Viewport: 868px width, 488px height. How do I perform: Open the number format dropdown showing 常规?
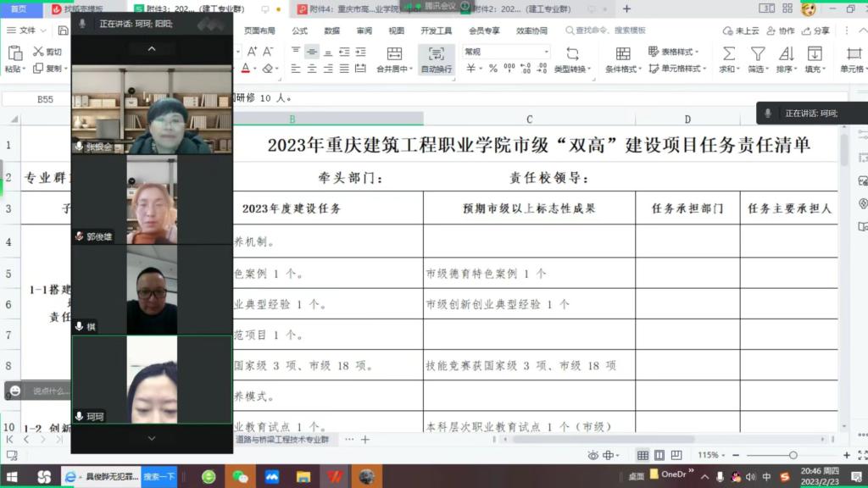(x=506, y=52)
